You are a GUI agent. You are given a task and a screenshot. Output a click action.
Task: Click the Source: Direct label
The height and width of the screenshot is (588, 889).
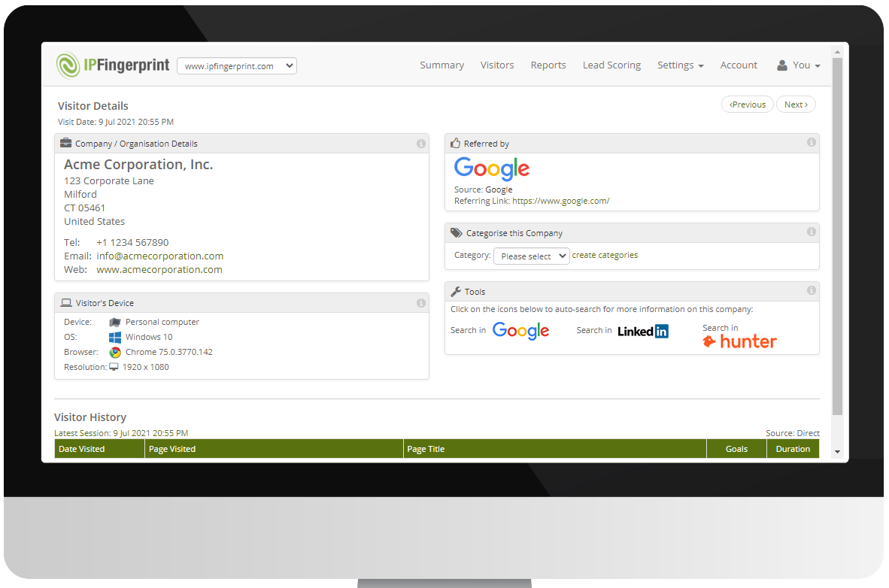(793, 433)
